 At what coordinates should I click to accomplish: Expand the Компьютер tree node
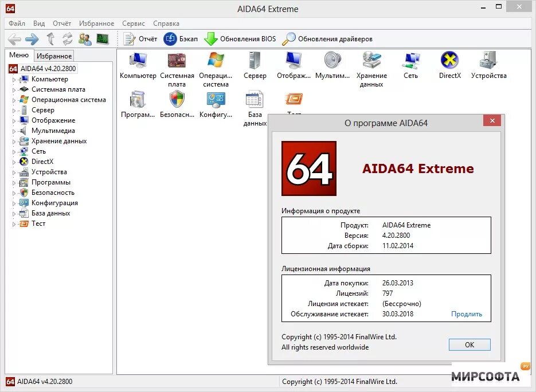point(14,80)
